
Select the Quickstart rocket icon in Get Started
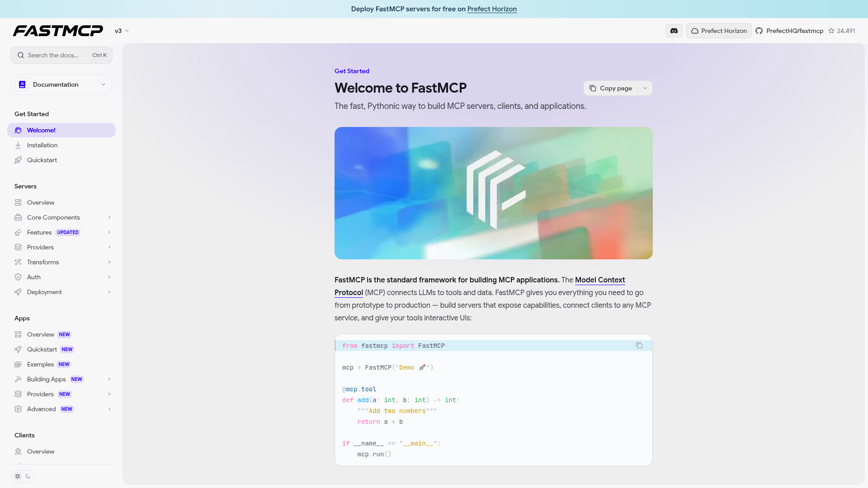click(x=18, y=160)
